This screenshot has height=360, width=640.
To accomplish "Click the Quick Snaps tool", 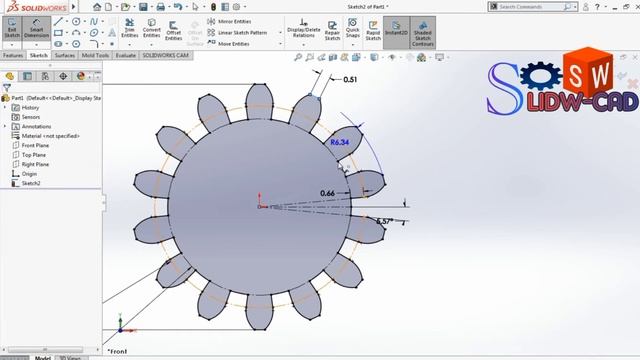I will pos(353,28).
